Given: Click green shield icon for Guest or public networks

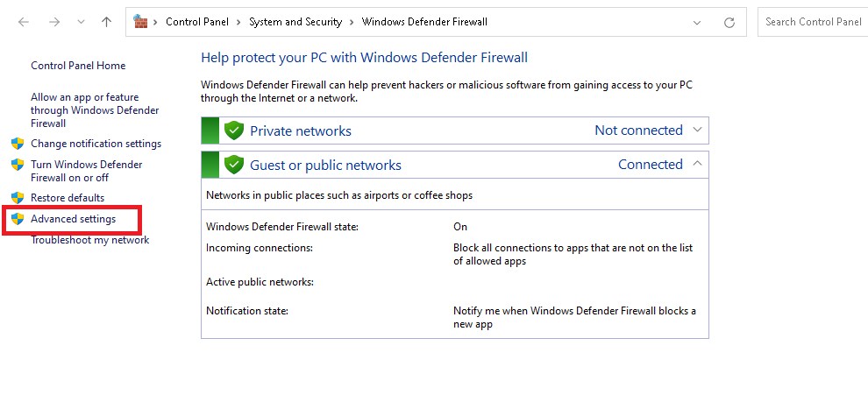Looking at the screenshot, I should pyautogui.click(x=235, y=165).
